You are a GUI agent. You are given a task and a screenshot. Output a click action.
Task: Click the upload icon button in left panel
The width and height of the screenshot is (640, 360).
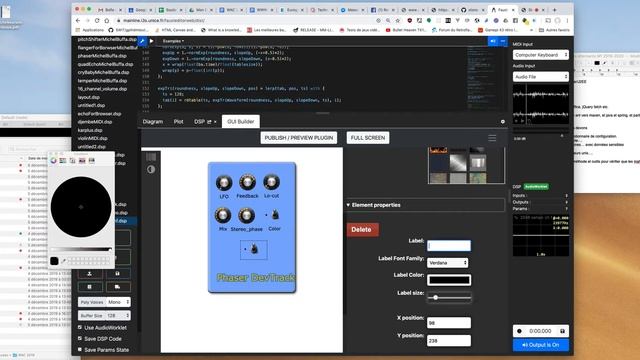point(90,273)
